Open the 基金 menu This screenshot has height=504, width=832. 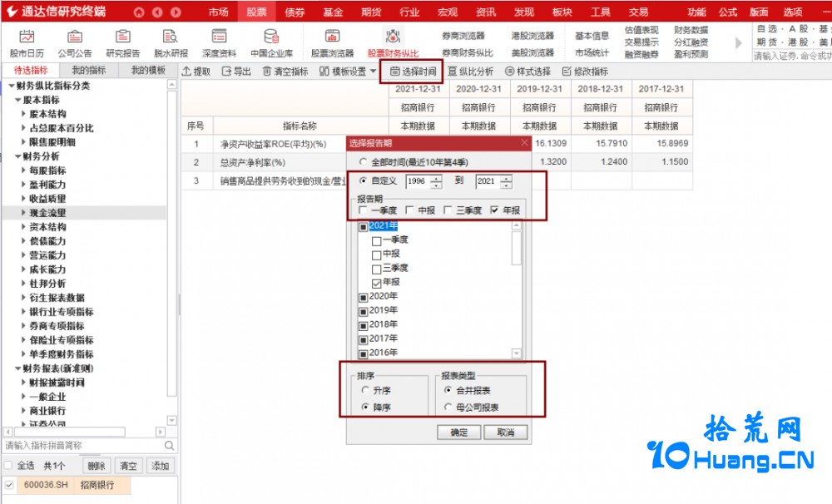coord(333,12)
